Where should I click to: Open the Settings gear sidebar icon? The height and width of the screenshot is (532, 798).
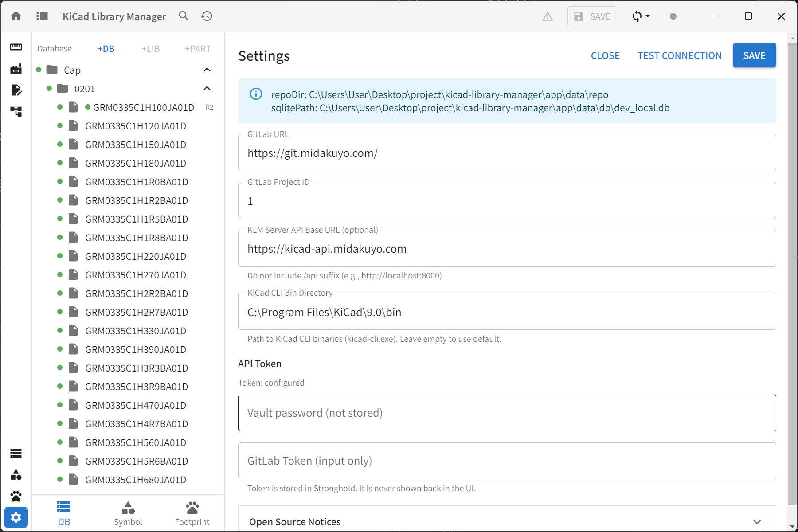(x=16, y=517)
